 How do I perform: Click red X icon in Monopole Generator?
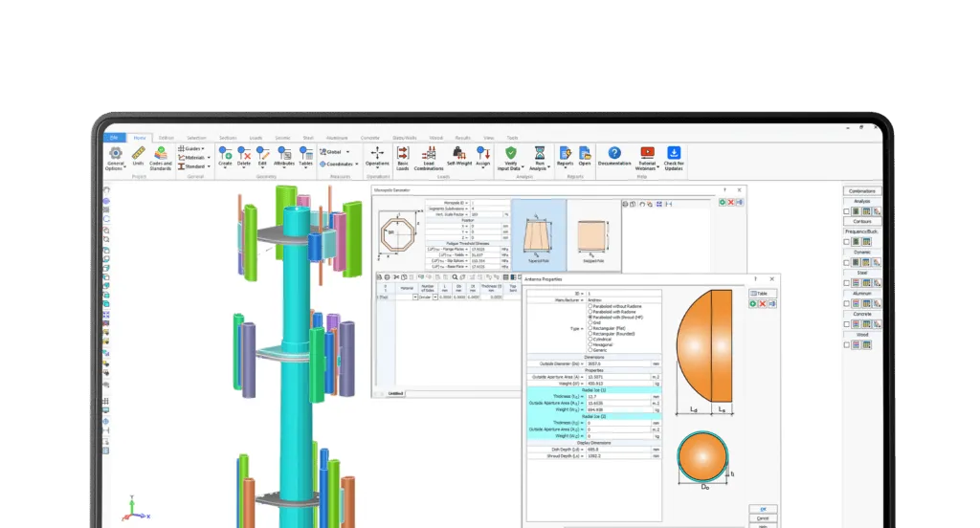[x=730, y=203]
